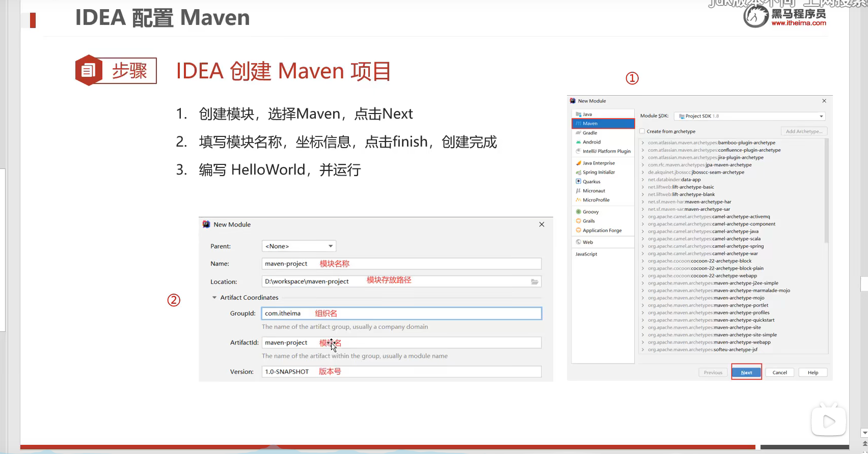
Task: Select Spring Initializr module type
Action: pos(603,173)
